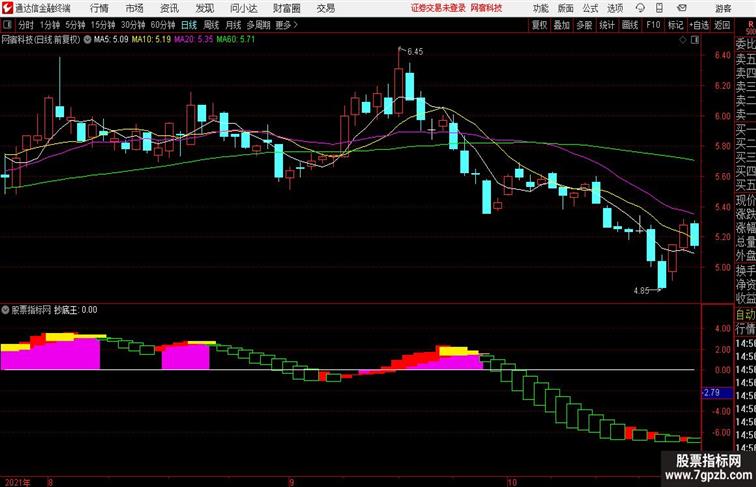The height and width of the screenshot is (487, 756).
Task: Open the 问小达 menu
Action: point(243,8)
